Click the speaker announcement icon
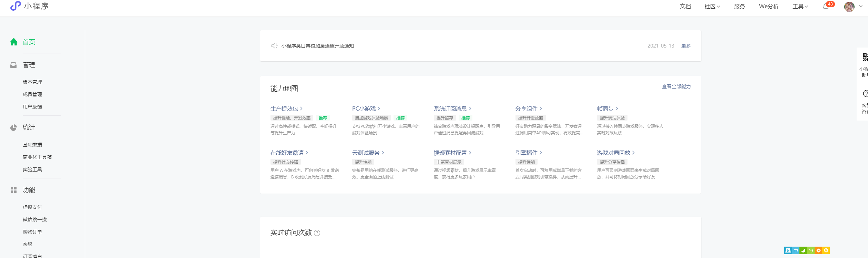The width and height of the screenshot is (868, 258). [x=274, y=46]
